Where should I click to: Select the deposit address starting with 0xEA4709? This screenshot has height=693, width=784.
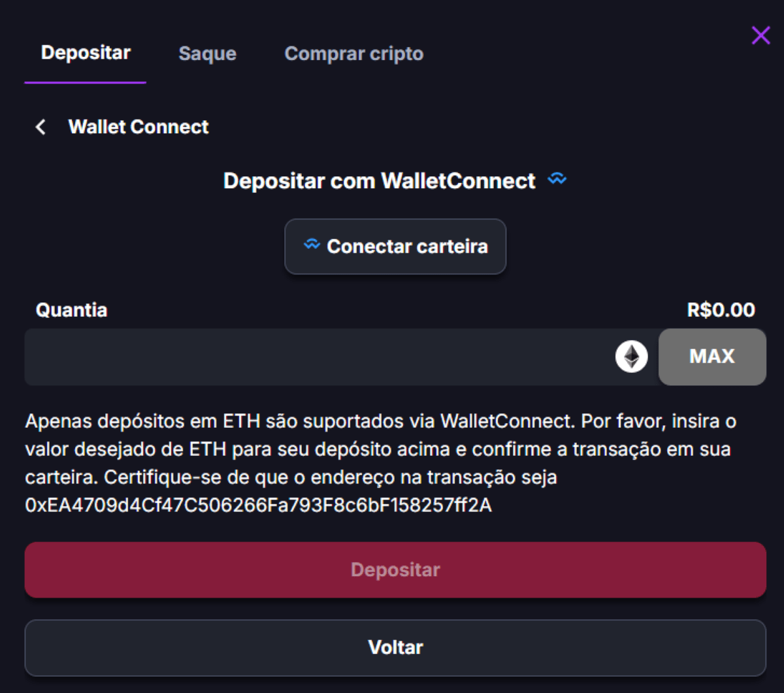(258, 505)
